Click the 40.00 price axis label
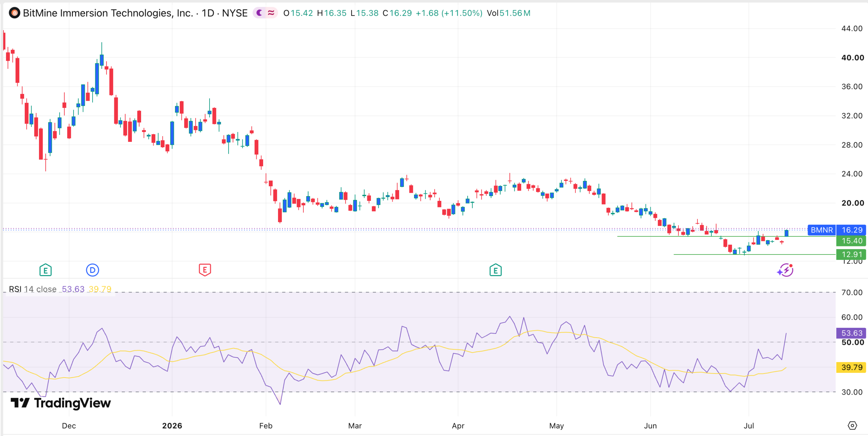The width and height of the screenshot is (868, 436). pos(852,58)
